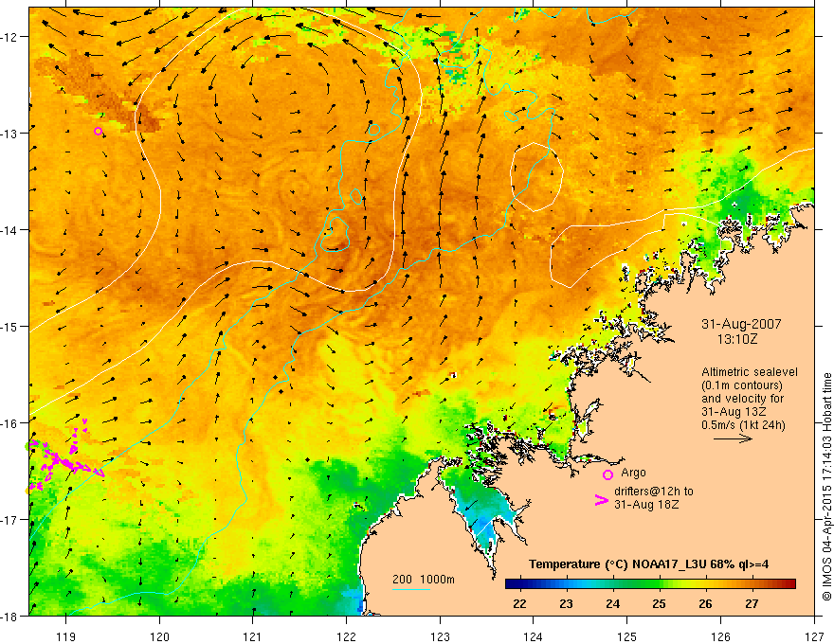The image size is (834, 644).
Task: Click the '31-Aug-2007' date label
Action: point(741,324)
